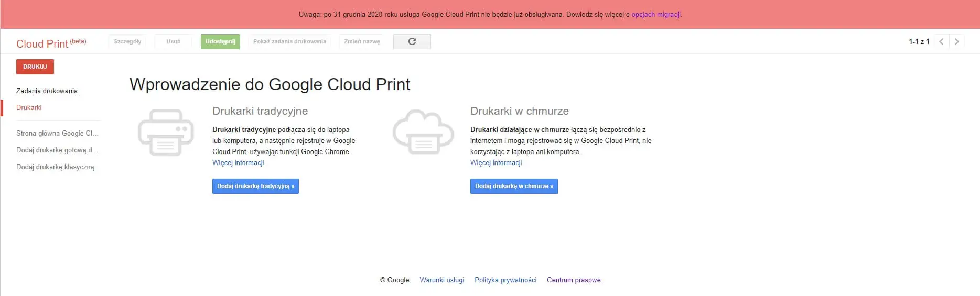Open Więcej informacji under Drukarki w chmurze
This screenshot has height=296, width=980.
[496, 162]
